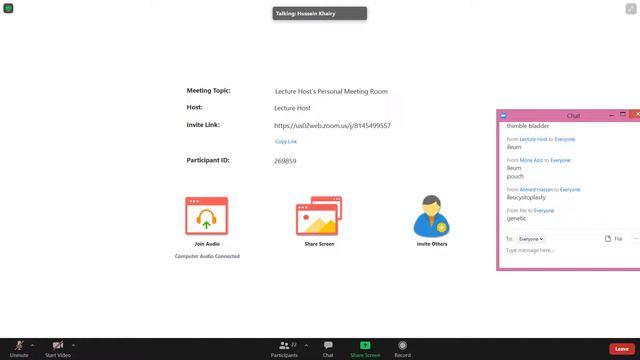Viewport: 640px width, 360px height.
Task: Click the 'ileocystoplasty' chat message
Action: [x=526, y=198]
